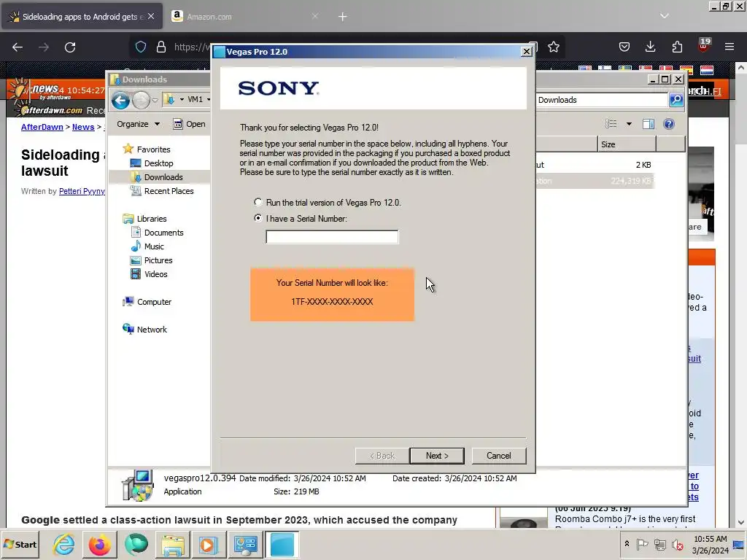Close the Vegas Pro 12.0 dialog

(x=527, y=52)
